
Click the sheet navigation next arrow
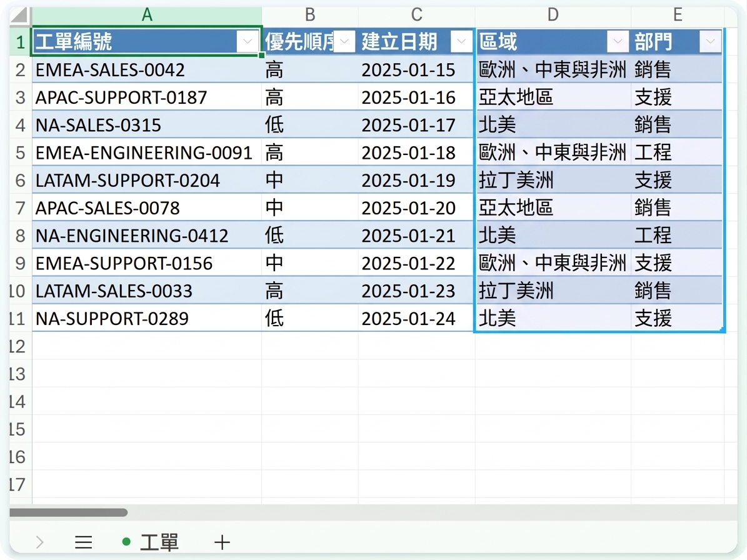click(x=39, y=542)
